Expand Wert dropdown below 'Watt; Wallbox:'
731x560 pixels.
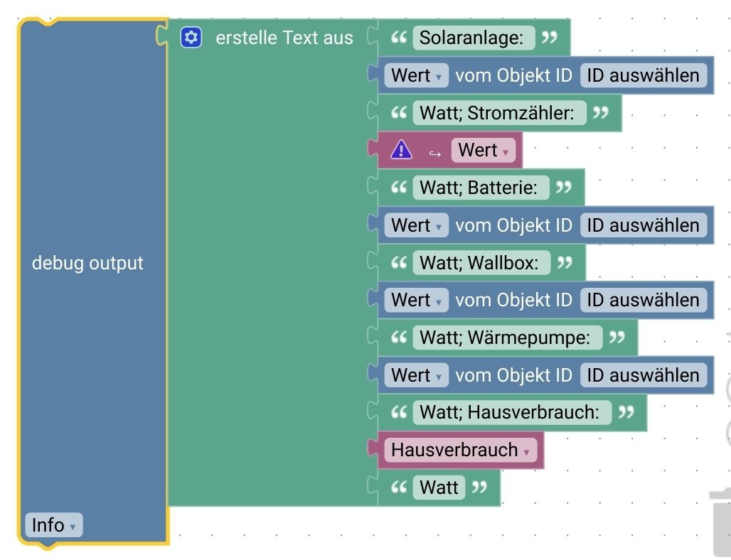(416, 300)
